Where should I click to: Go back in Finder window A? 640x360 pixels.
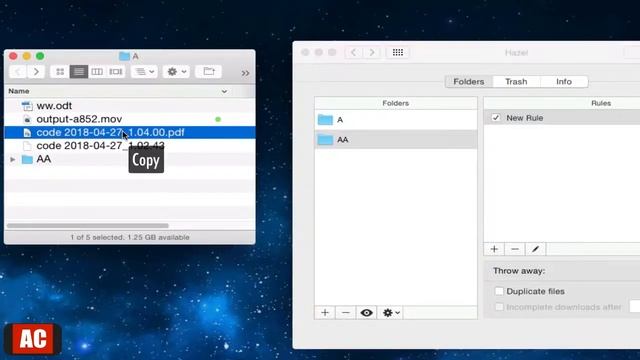click(x=18, y=72)
